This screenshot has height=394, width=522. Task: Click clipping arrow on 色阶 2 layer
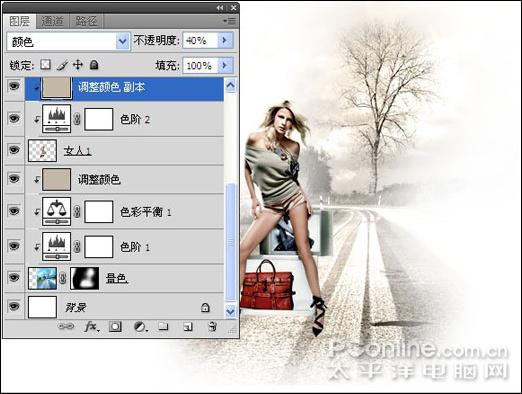(x=37, y=119)
